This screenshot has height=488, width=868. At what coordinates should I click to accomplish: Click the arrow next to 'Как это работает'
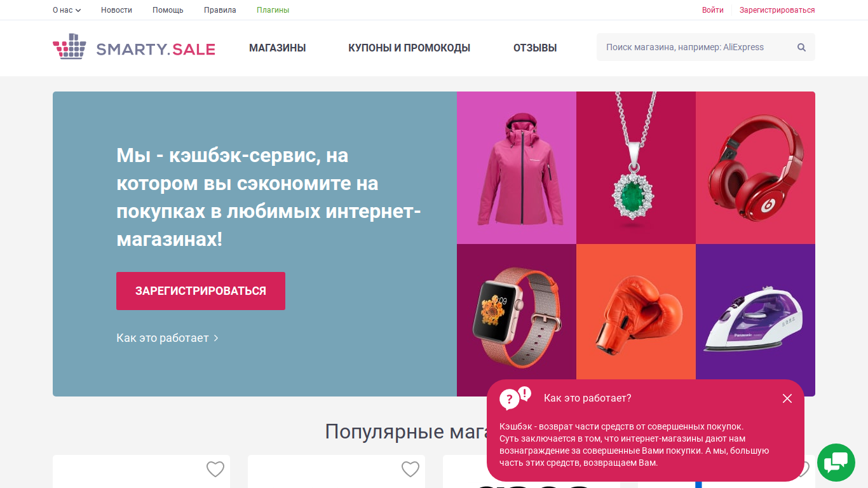216,338
